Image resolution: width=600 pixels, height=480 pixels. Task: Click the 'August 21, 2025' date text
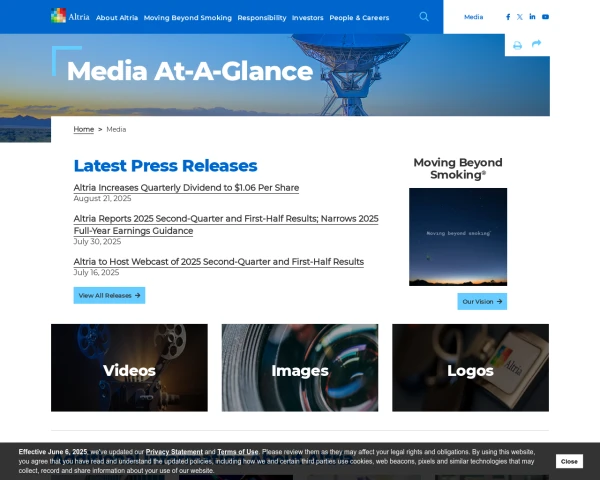(x=102, y=198)
